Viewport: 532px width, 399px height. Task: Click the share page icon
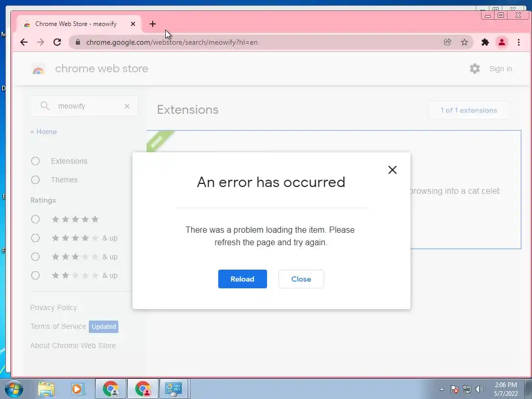pos(447,42)
